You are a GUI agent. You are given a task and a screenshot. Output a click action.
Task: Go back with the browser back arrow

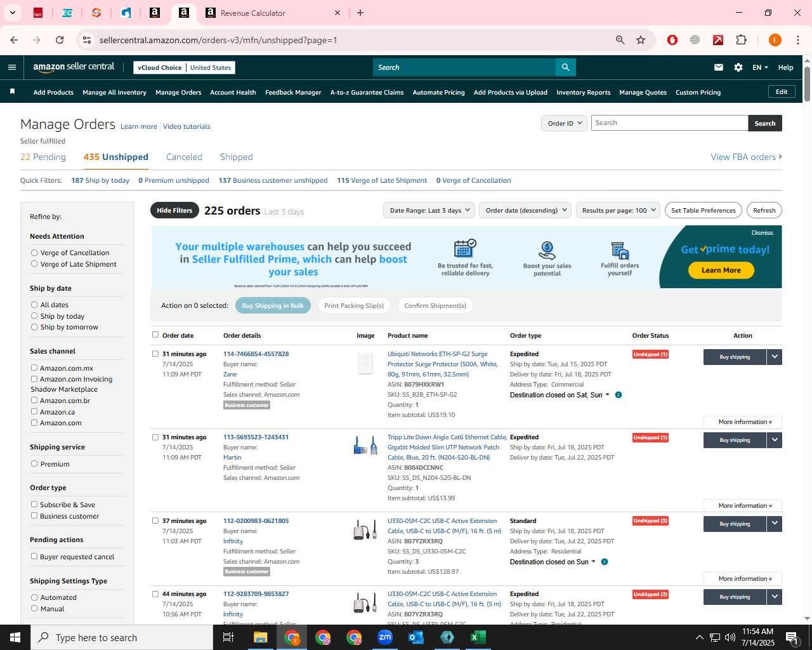tap(14, 40)
